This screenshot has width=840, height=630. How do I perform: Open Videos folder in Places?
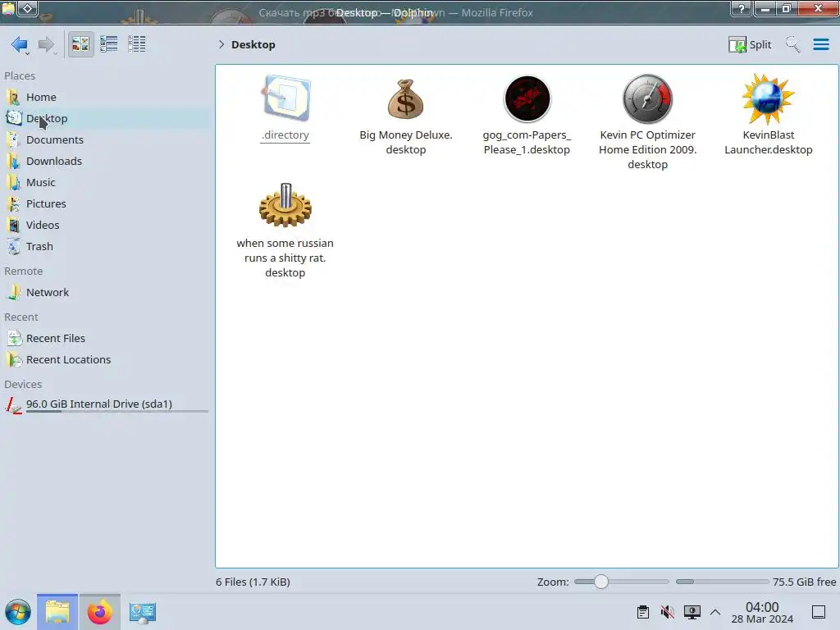click(x=106, y=226)
